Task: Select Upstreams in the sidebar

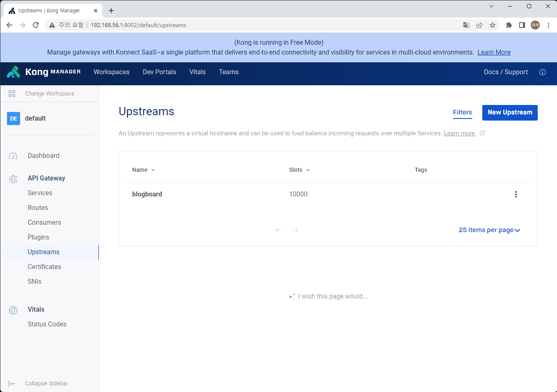Action: coord(44,252)
